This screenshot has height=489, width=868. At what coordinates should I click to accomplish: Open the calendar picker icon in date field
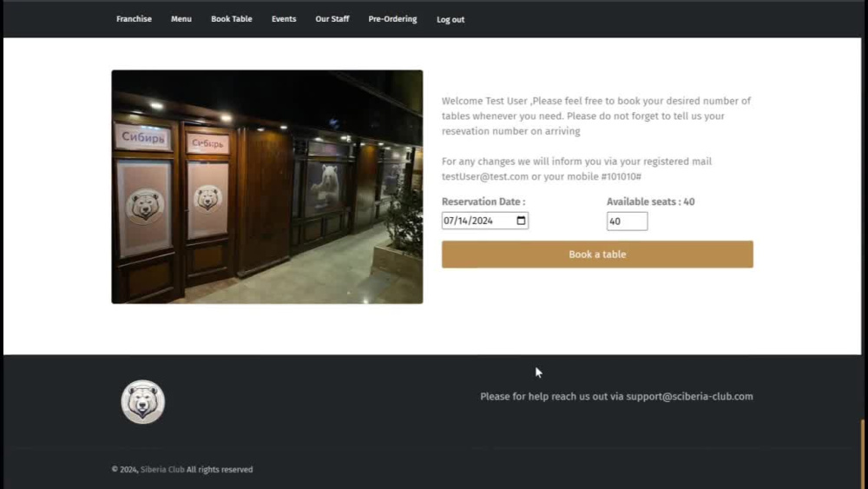(x=521, y=221)
